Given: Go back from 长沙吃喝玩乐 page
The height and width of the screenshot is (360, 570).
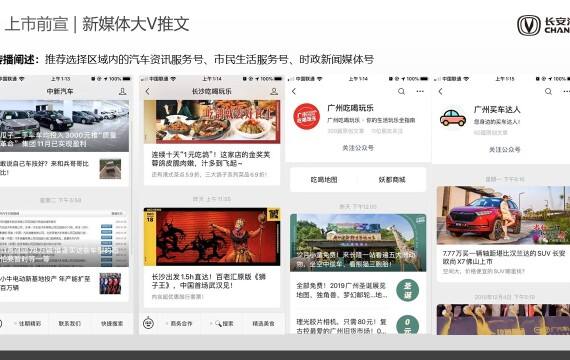Looking at the screenshot, I should (x=148, y=91).
